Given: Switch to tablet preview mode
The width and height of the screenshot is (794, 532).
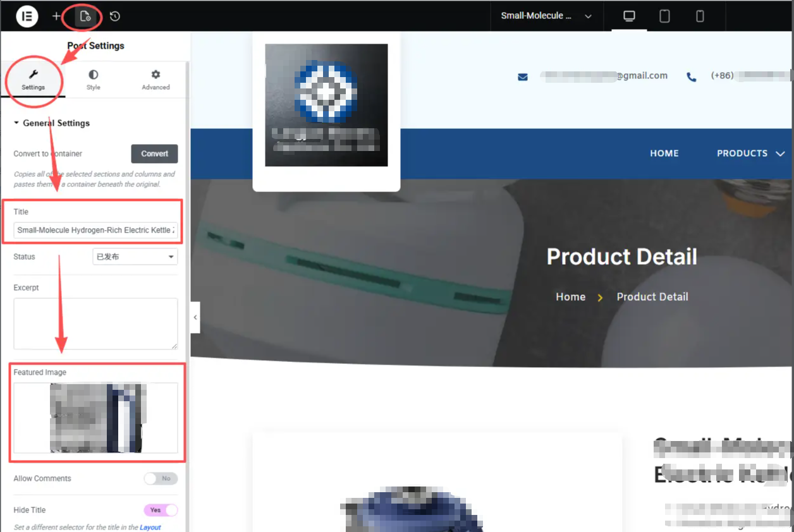Looking at the screenshot, I should pos(664,16).
